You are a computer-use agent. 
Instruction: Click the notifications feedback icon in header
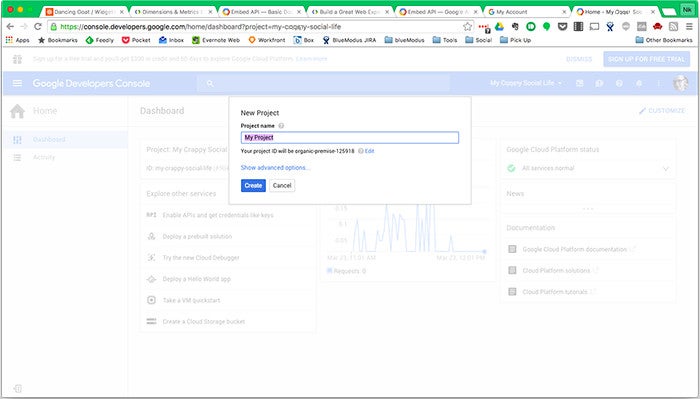(599, 83)
